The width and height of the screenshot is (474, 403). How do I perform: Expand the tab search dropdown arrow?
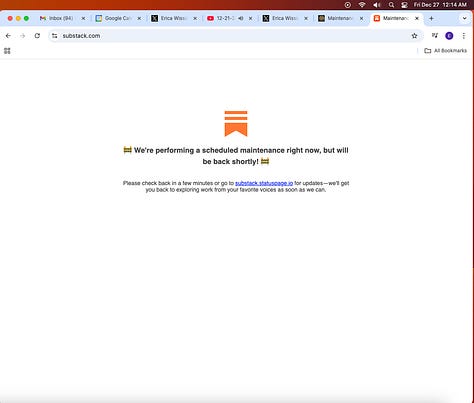(x=464, y=18)
